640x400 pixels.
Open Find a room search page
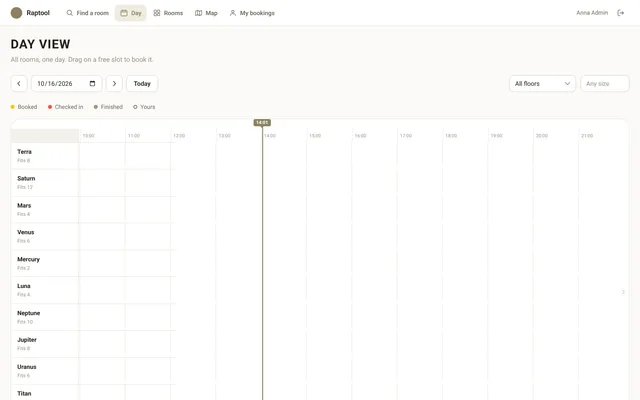(88, 13)
